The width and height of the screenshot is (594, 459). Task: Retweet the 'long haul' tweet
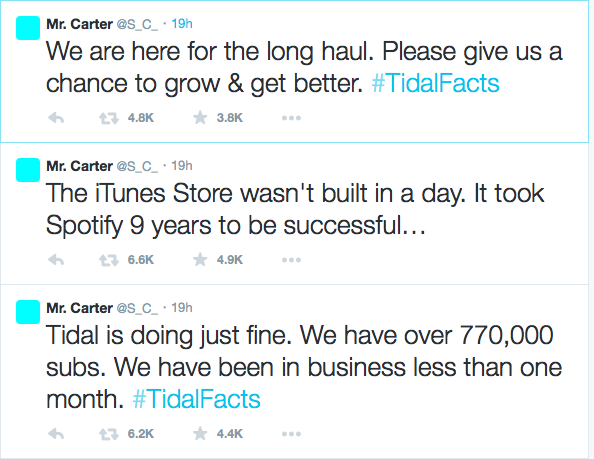pos(109,119)
